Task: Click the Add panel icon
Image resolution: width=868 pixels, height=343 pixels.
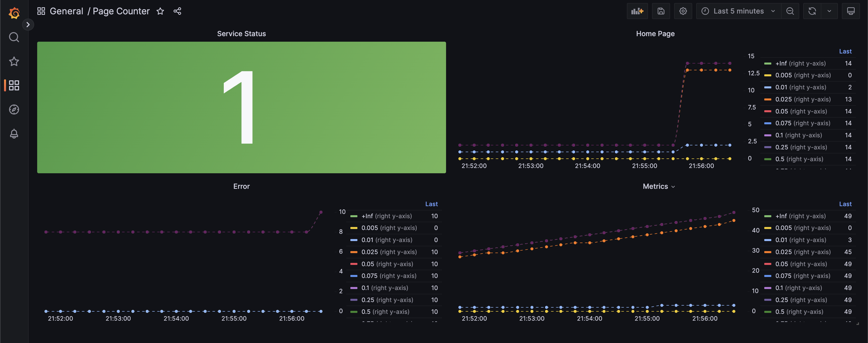Action: click(637, 11)
